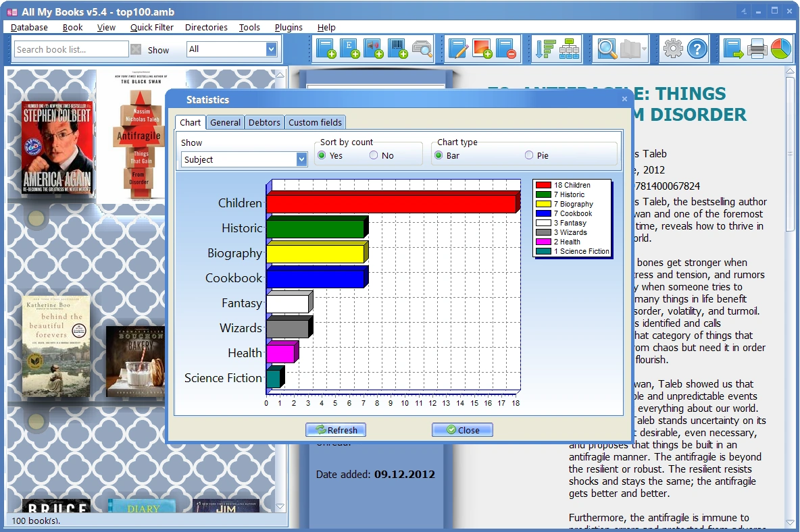Click the Add e-book icon
Screen dimensions: 800x532
349,49
